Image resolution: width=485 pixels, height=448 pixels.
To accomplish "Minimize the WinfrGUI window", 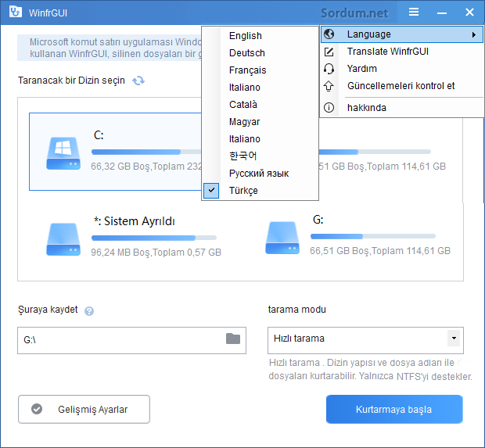I will tap(442, 13).
